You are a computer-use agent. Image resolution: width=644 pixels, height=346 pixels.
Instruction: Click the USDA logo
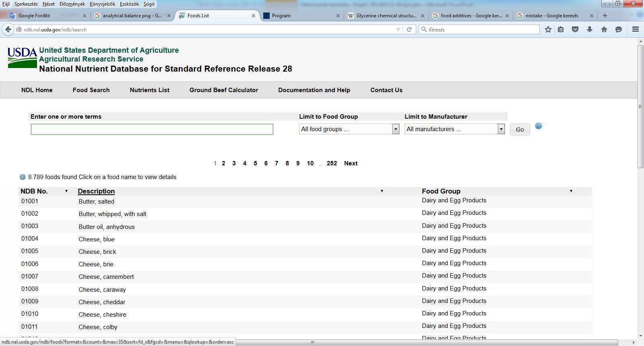click(x=22, y=58)
